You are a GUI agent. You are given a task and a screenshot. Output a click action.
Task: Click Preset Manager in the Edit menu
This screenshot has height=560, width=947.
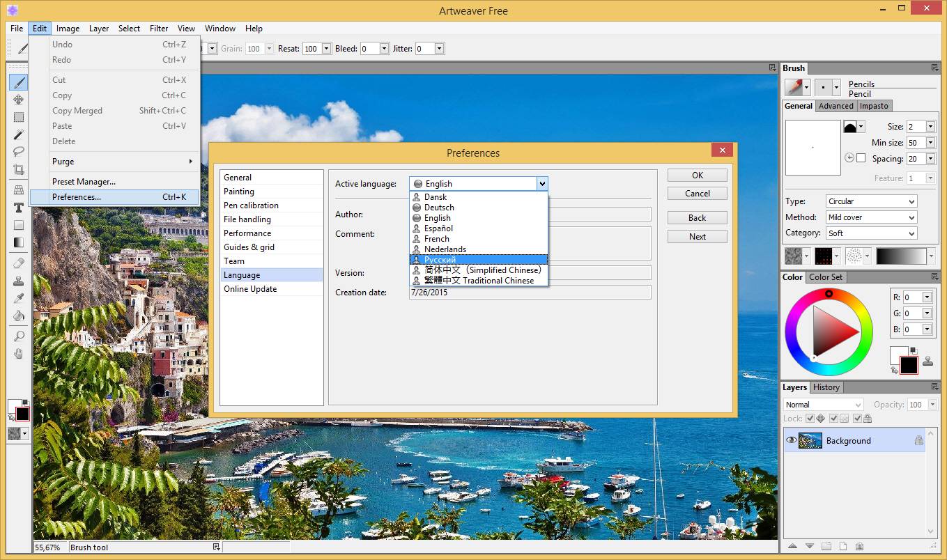(x=84, y=181)
